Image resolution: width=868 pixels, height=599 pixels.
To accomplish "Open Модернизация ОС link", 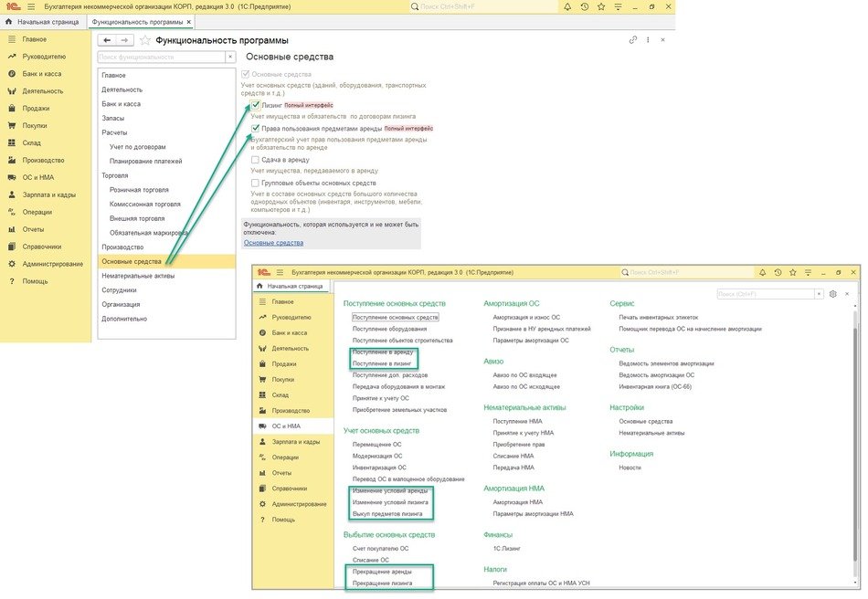I will point(377,457).
